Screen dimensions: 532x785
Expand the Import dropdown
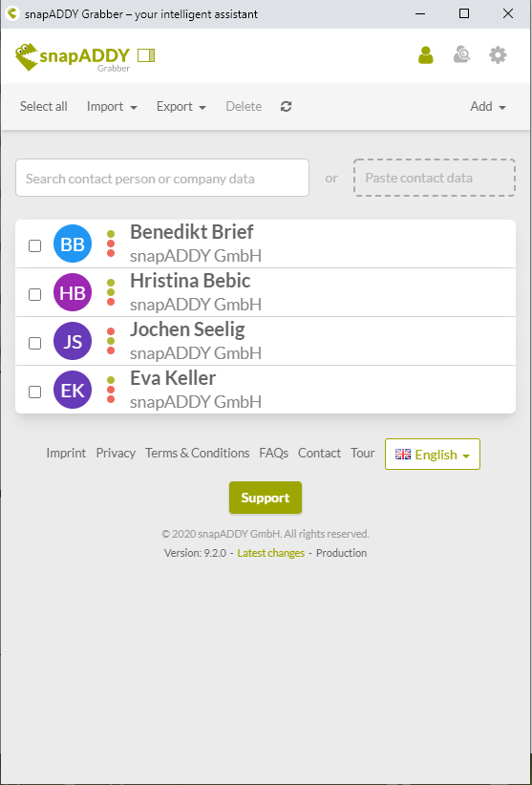click(x=112, y=106)
